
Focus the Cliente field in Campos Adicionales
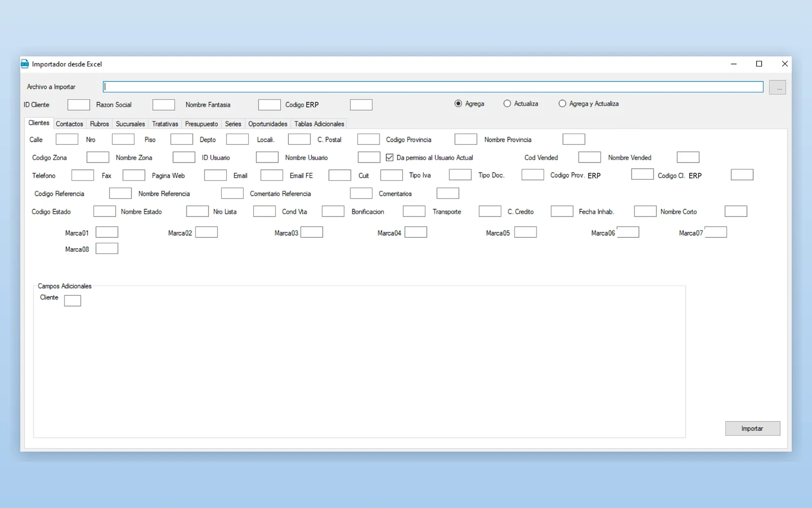point(73,301)
